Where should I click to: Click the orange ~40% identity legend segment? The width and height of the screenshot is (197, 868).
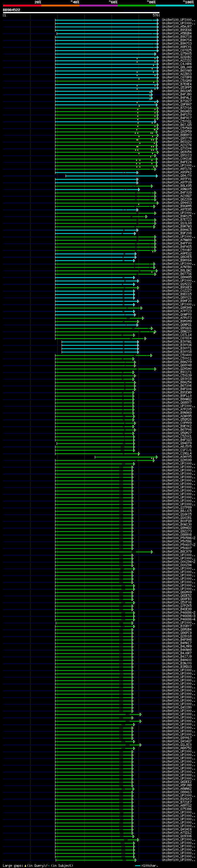60,6
